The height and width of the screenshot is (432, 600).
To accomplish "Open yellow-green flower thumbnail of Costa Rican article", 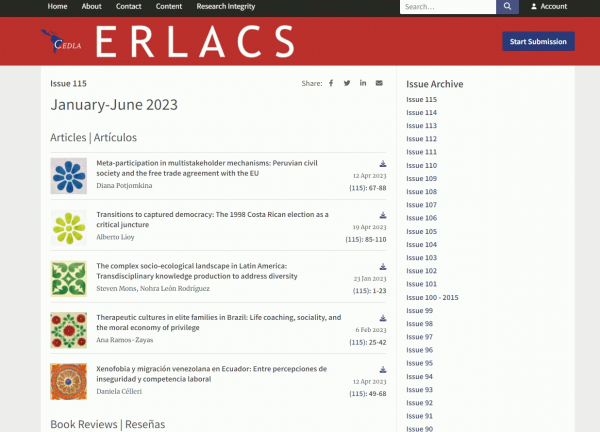I will coord(68,228).
